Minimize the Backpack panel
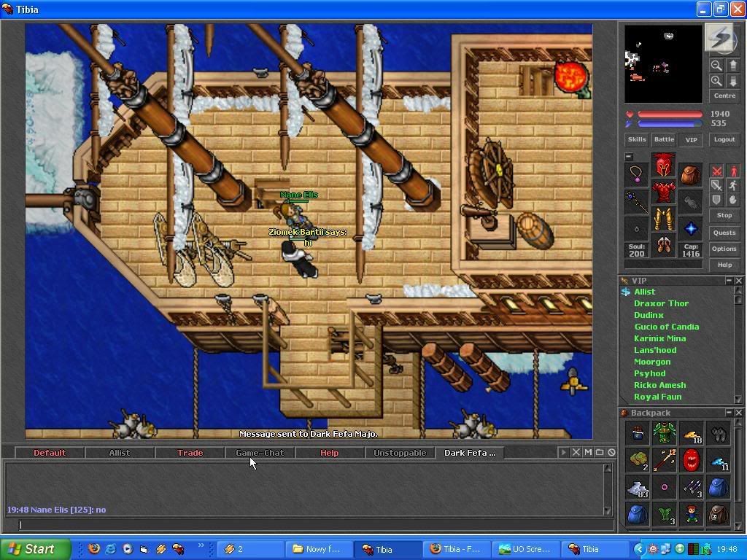 click(x=729, y=413)
